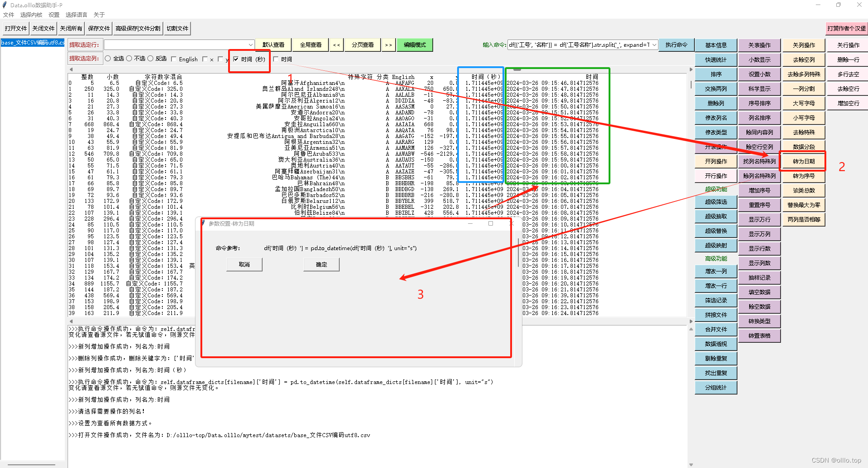Check the x column checkbox
The width and height of the screenshot is (868, 468).
205,59
